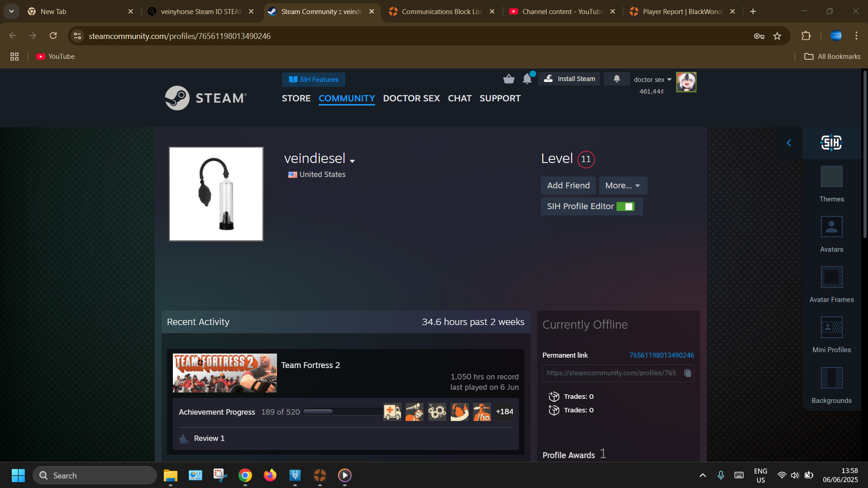This screenshot has width=868, height=488.
Task: Click the Team Fortress 2 banner thumbnail
Action: click(x=225, y=373)
